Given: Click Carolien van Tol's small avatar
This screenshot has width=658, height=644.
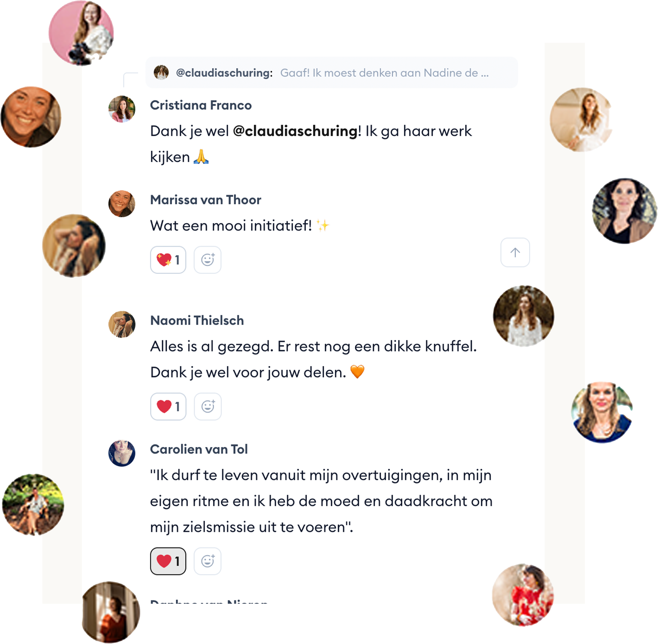Looking at the screenshot, I should (x=121, y=453).
